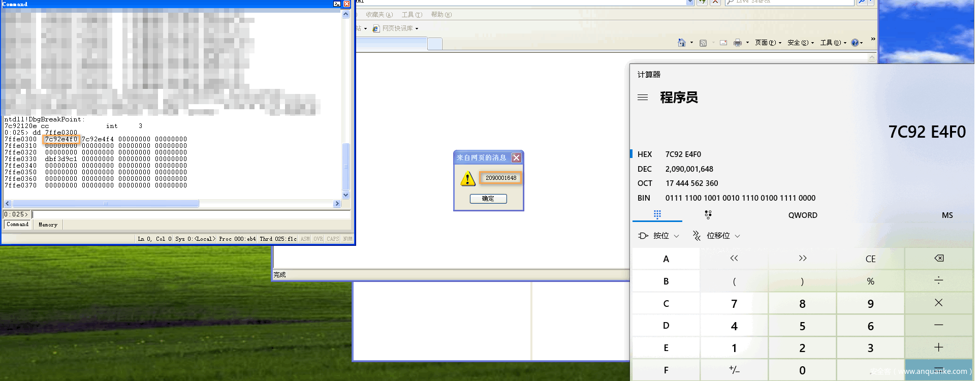The image size is (980, 381).
Task: Click the percent % key
Action: [870, 281]
